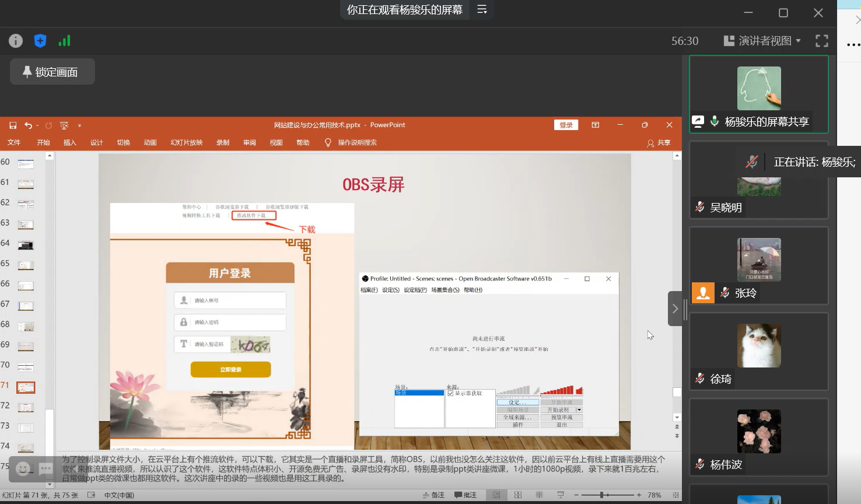Click the zoom in plus icon

coord(639,495)
